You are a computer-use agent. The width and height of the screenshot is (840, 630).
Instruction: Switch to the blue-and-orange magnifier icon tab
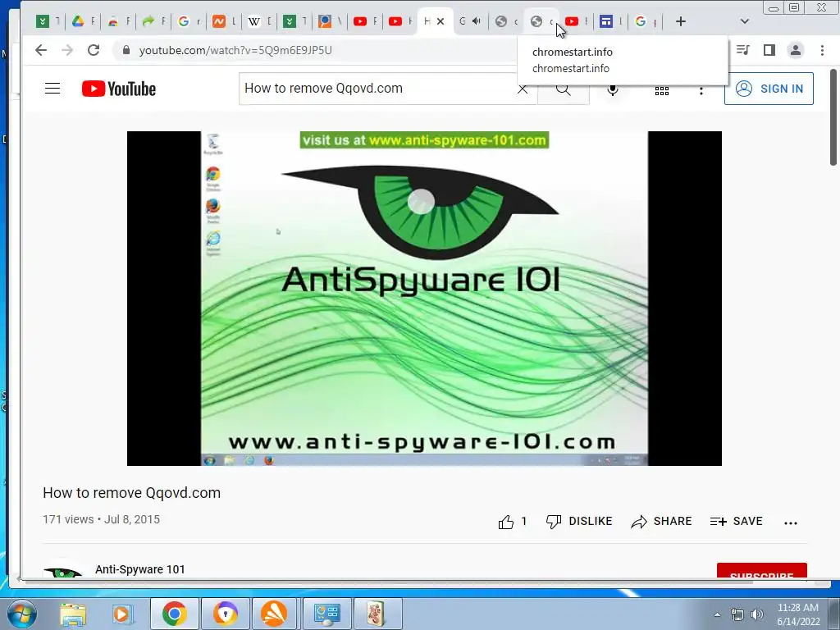click(330, 21)
